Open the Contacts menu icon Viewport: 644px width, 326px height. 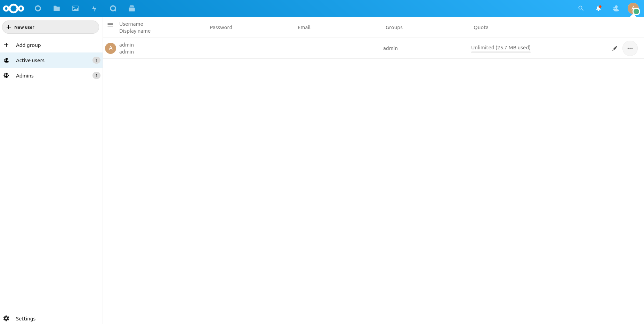pos(615,8)
